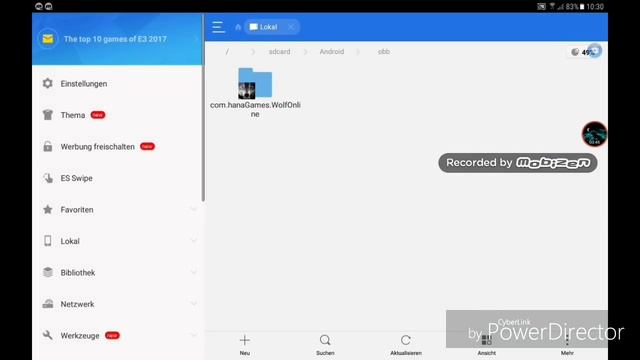Open the top 10 games of E3 2017 link

click(115, 39)
